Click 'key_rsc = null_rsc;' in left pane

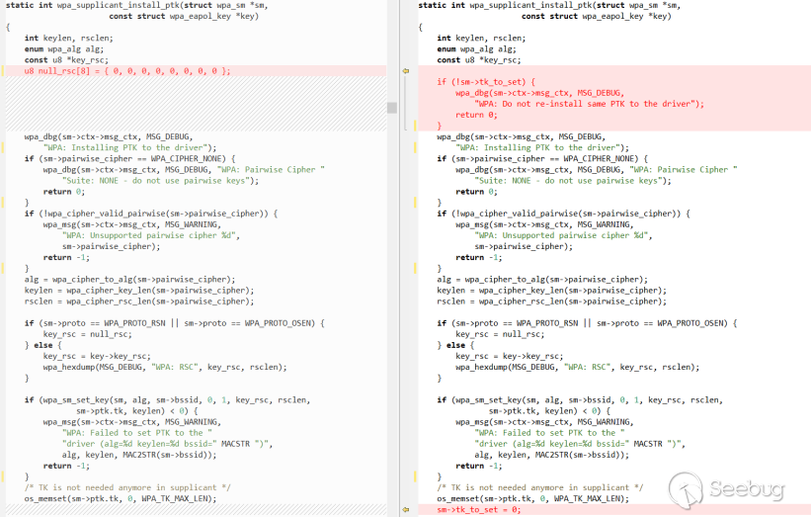pos(88,334)
